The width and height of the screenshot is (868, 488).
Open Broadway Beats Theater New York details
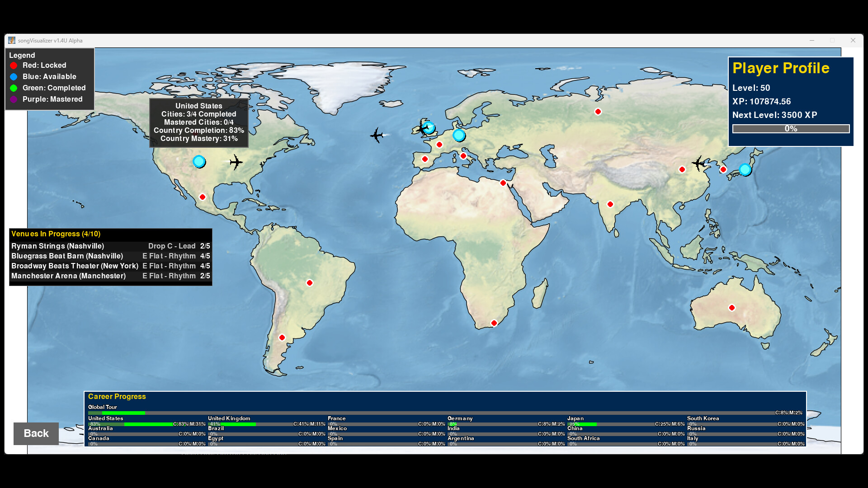pos(75,266)
